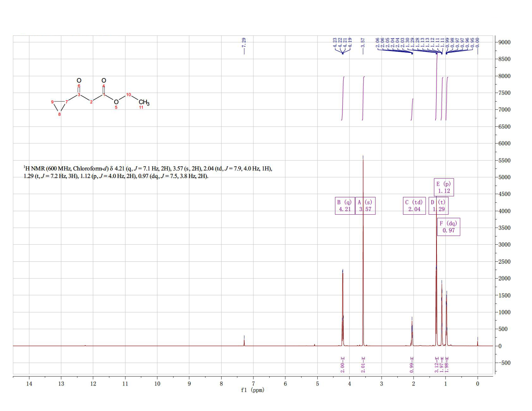Image resolution: width=532 pixels, height=411 pixels.
Task: Click x-axis tick label 12
Action: coord(93,384)
